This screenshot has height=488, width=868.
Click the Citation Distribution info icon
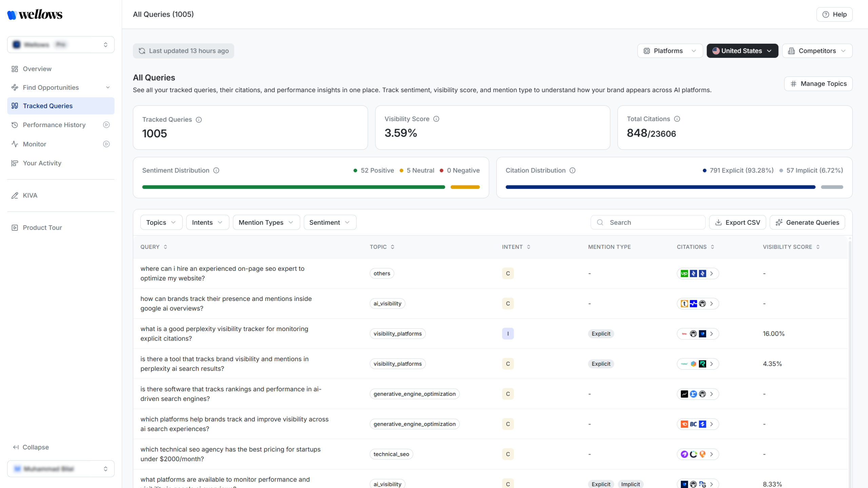(x=572, y=170)
